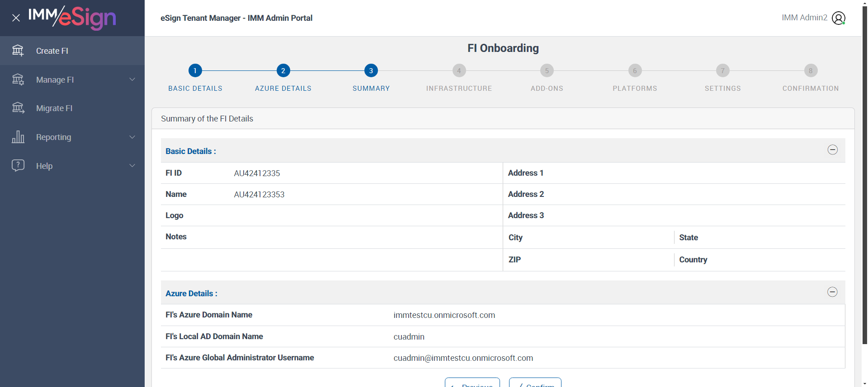Go to step 1 circle Basic Details
This screenshot has width=868, height=387.
coord(195,70)
